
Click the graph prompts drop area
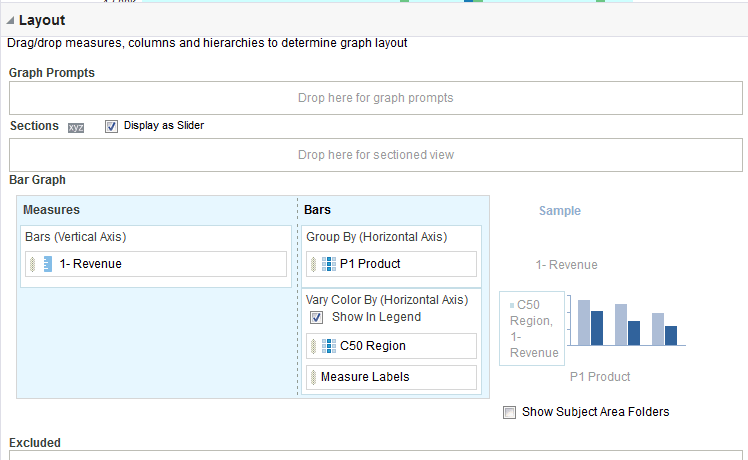pyautogui.click(x=375, y=98)
